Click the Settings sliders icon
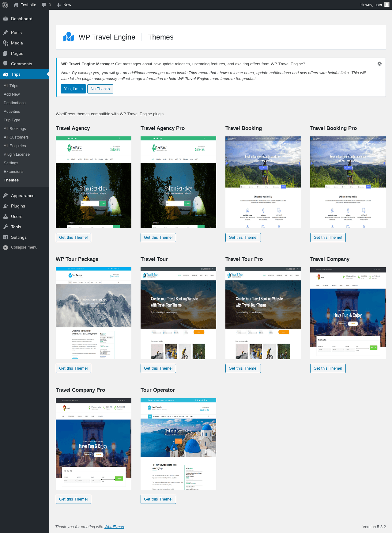Viewport: 392px width, 533px height. pyautogui.click(x=6, y=237)
